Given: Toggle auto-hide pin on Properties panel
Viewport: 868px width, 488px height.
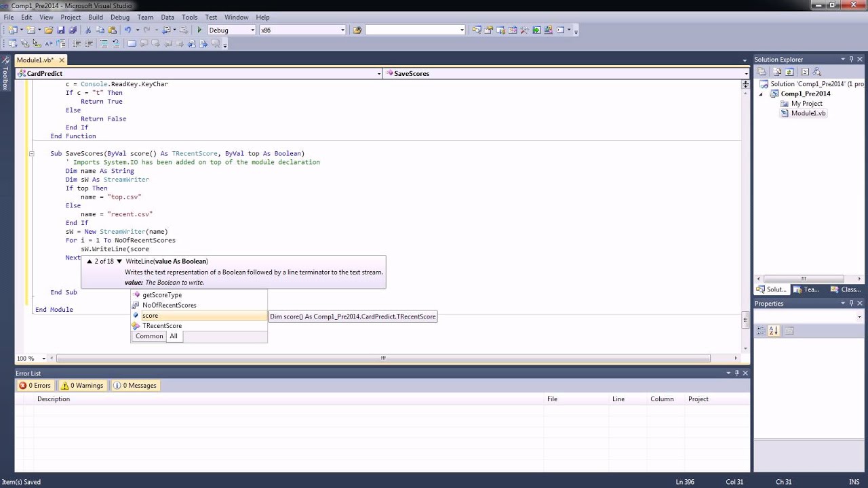Looking at the screenshot, I should coord(851,304).
